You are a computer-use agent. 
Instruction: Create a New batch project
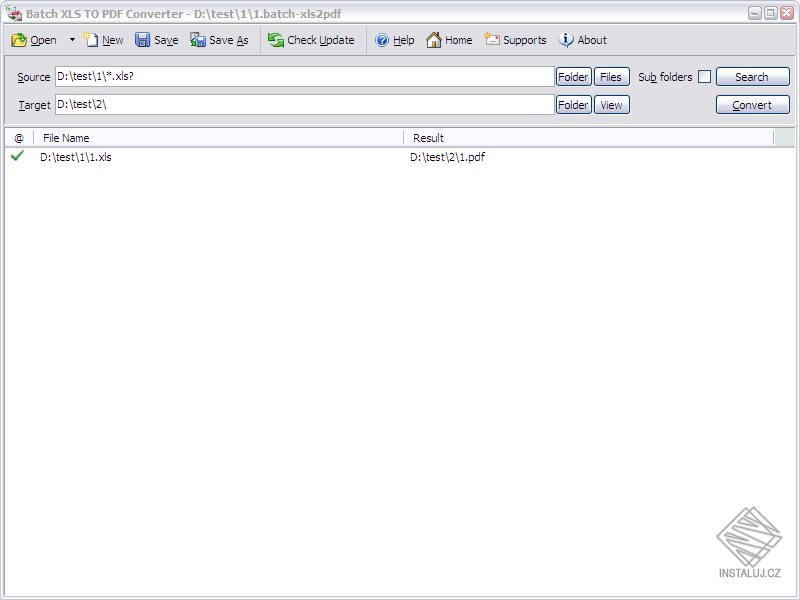(x=103, y=40)
